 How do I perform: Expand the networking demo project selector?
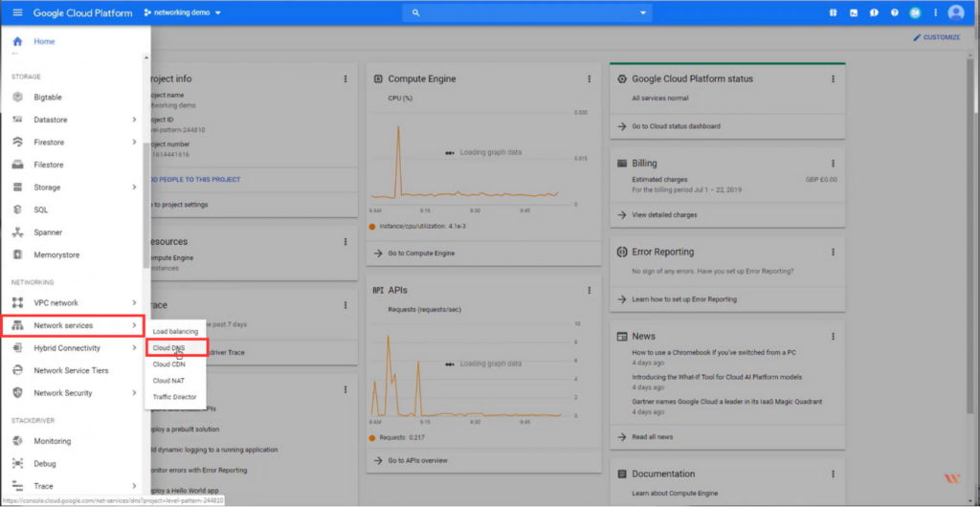(x=183, y=12)
